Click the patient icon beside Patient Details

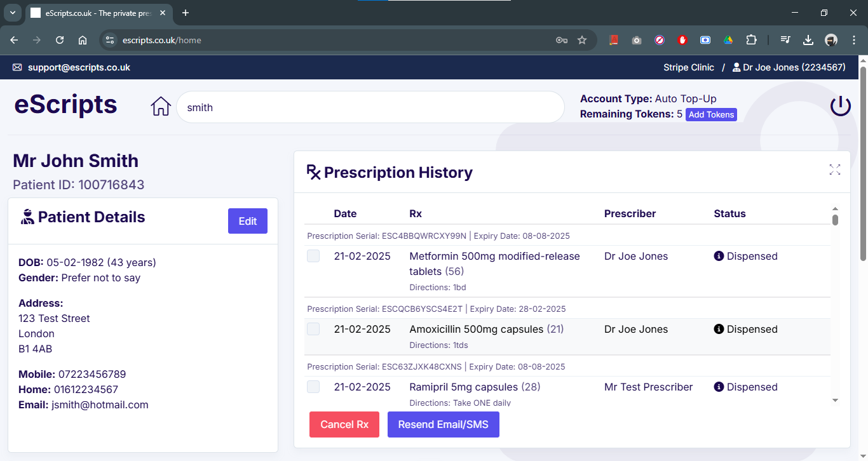27,217
